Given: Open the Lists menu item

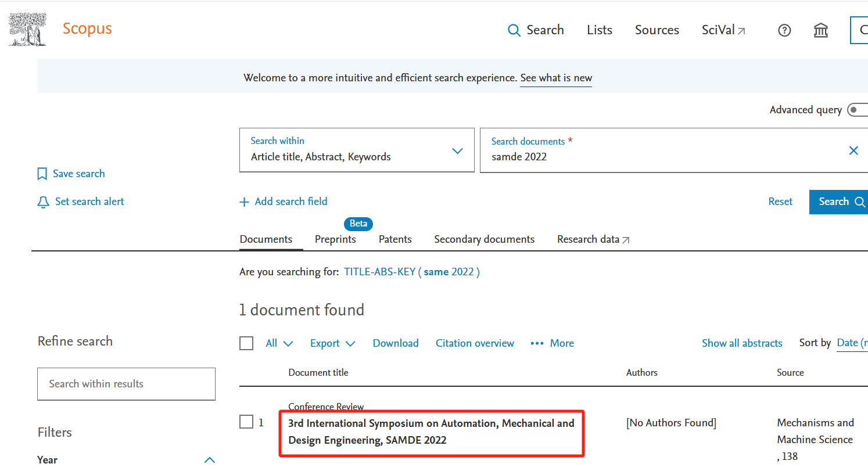Looking at the screenshot, I should pyautogui.click(x=600, y=30).
